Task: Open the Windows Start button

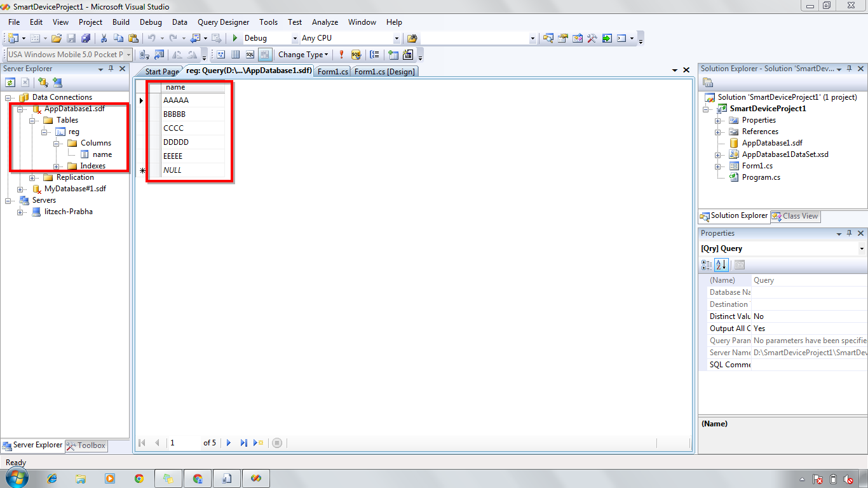Action: click(17, 478)
